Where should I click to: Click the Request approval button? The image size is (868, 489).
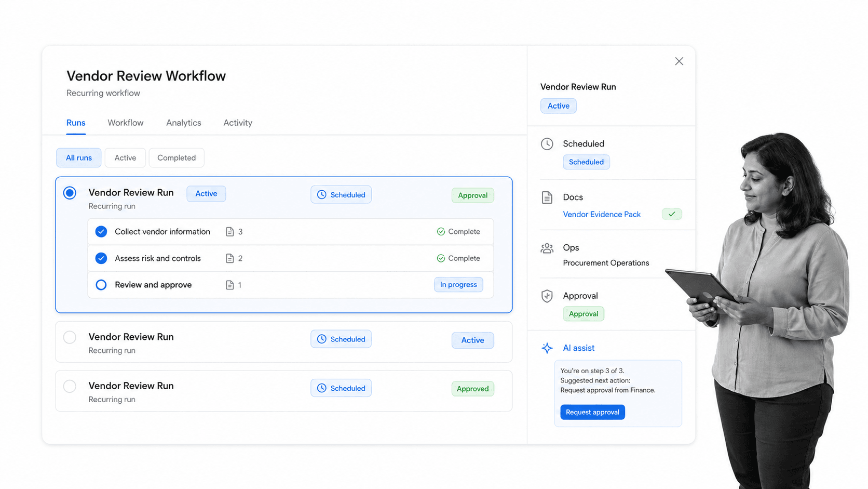pyautogui.click(x=592, y=412)
